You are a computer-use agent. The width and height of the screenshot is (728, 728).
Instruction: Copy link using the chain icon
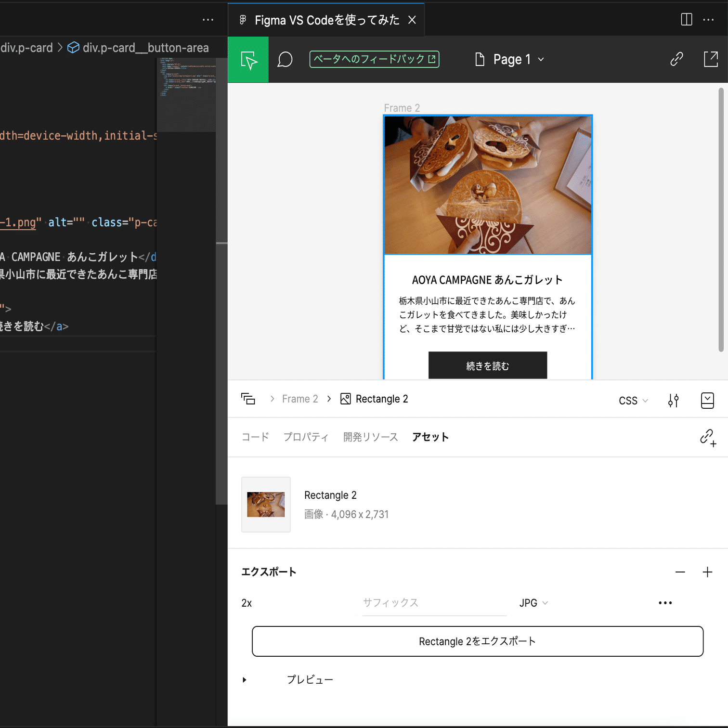tap(676, 59)
